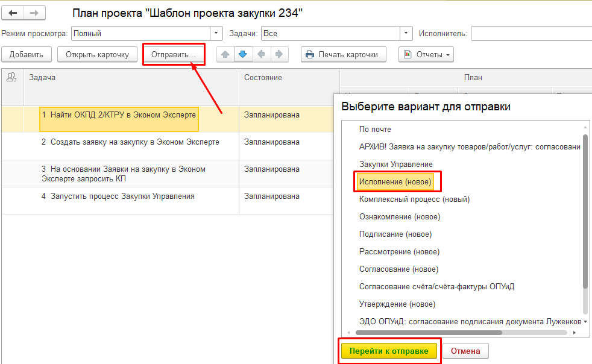Click 'Запланирована' status of task 4

pyautogui.click(x=272, y=196)
